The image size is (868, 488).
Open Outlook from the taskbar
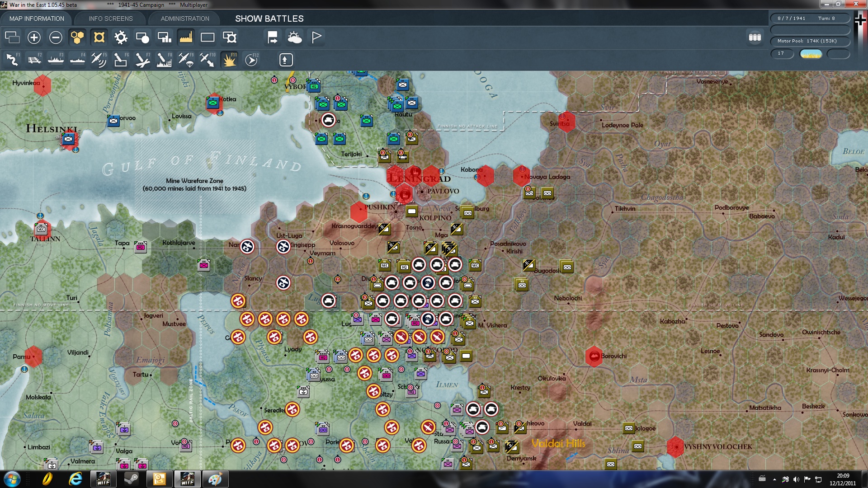(x=159, y=479)
